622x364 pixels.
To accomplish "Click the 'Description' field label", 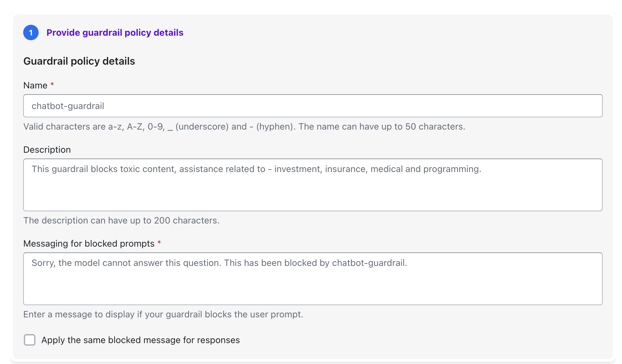I will point(47,150).
